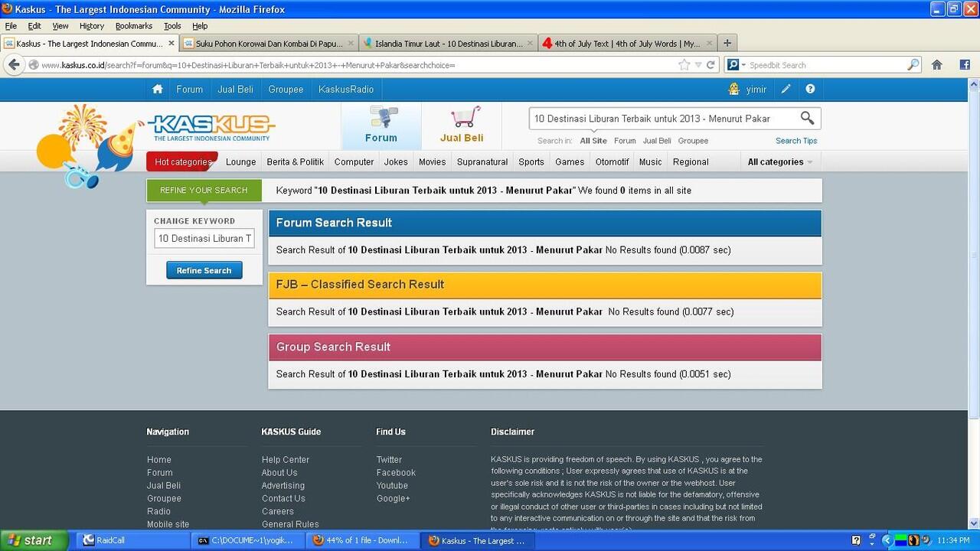Switch to the 4th of July Text tab
Image resolution: width=980 pixels, height=551 pixels.
point(626,44)
